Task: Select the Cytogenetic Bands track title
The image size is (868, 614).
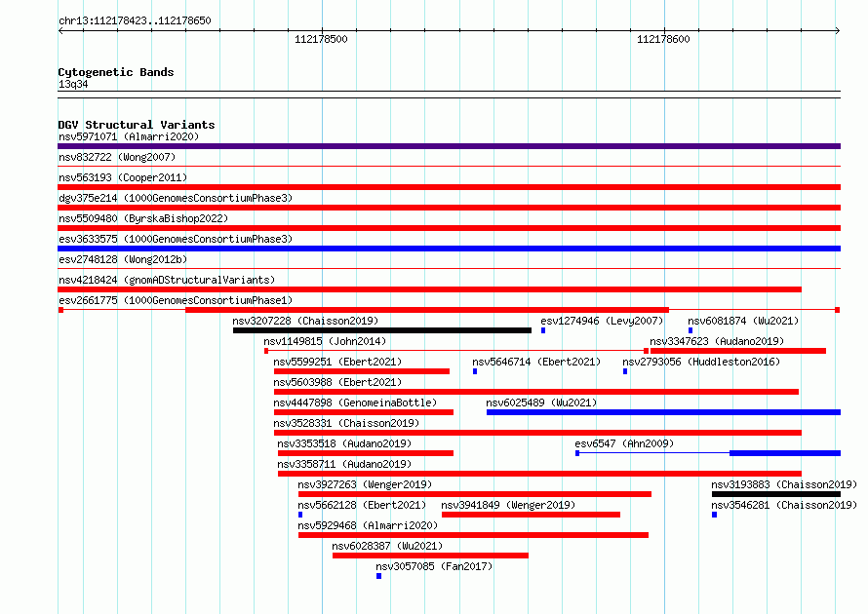Action: pyautogui.click(x=116, y=72)
